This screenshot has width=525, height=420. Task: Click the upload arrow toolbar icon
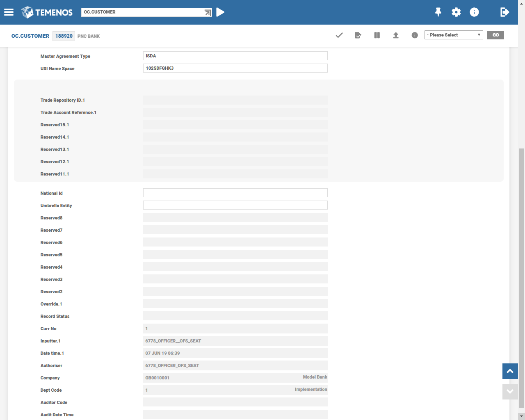(396, 35)
